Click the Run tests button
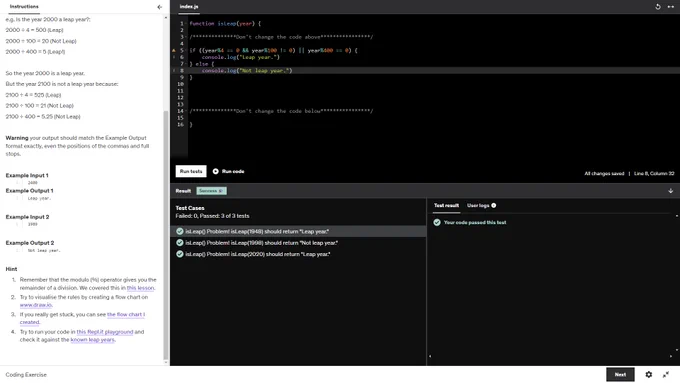This screenshot has height=383, width=680. point(191,171)
